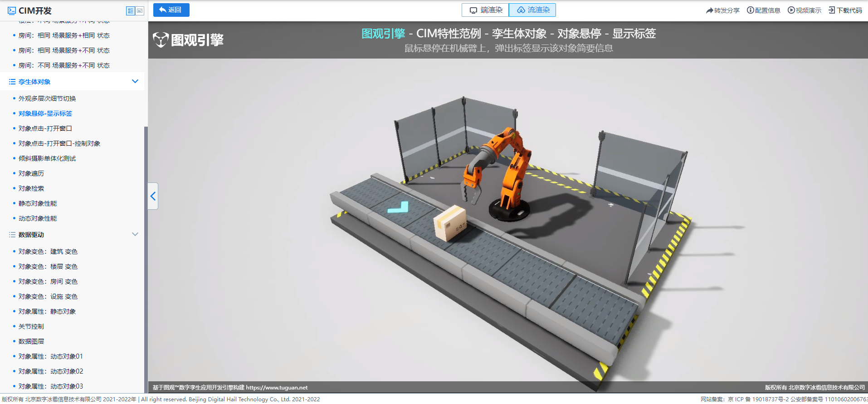This screenshot has width=868, height=404.
Task: Open 对象点击-打开窗口 example
Action: (x=45, y=128)
